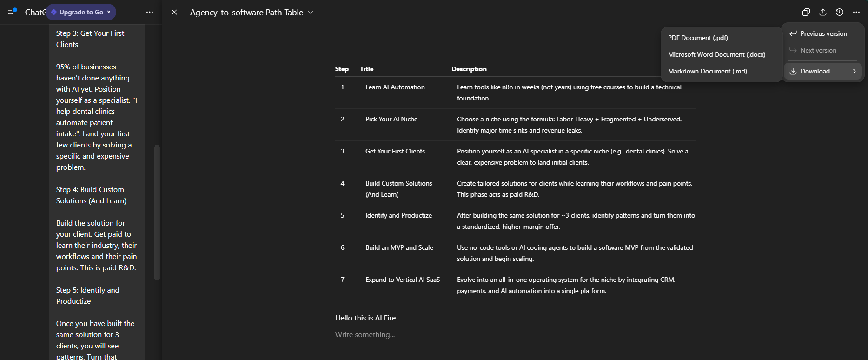Open the sidebar menu icon
Screen dimensions: 868x360
tap(12, 12)
